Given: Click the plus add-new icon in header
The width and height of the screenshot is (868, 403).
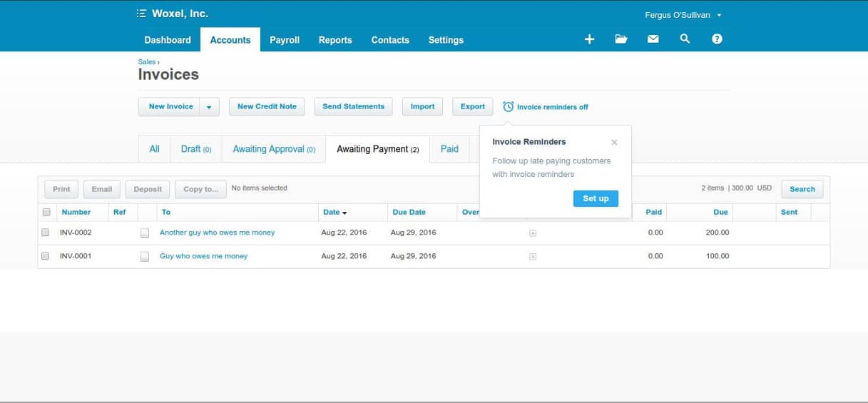Looking at the screenshot, I should (589, 39).
